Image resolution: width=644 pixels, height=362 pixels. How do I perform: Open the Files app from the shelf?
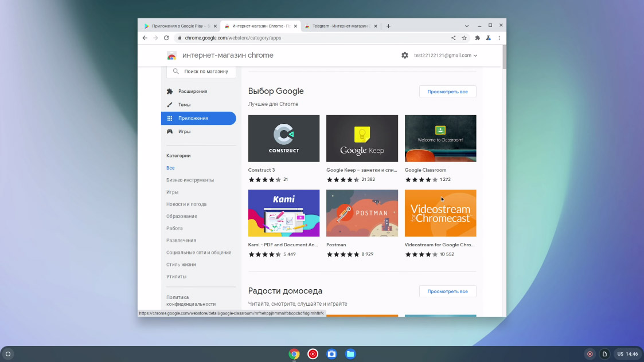coord(350,354)
